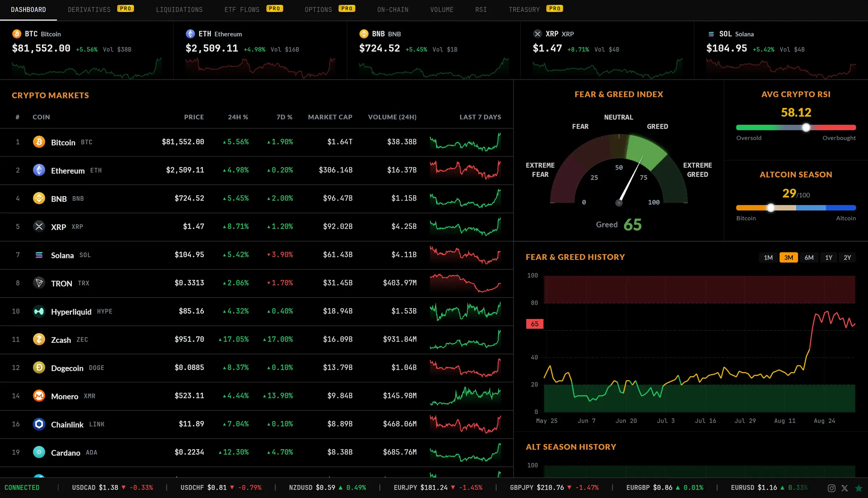Click the NZDUSD ticker in footer

click(327, 488)
